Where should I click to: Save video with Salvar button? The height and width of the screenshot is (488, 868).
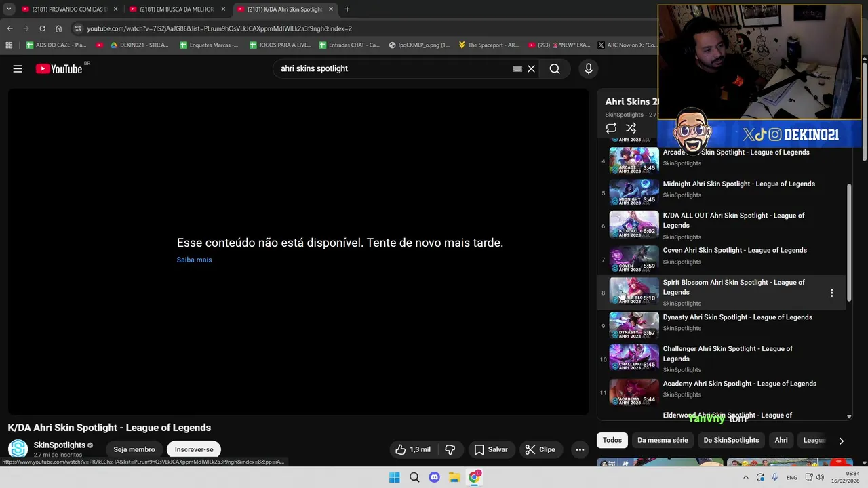click(490, 449)
